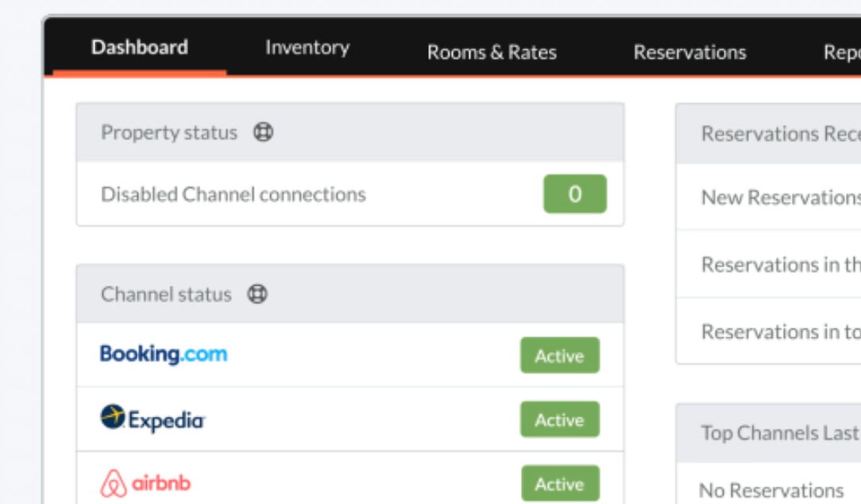Click the help icon beside Channel status
The height and width of the screenshot is (504, 861).
click(x=257, y=294)
